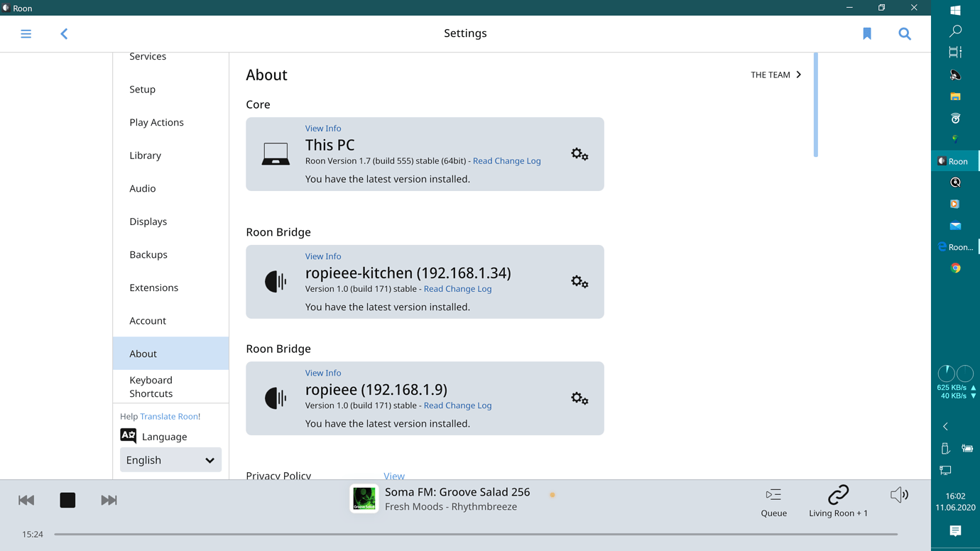This screenshot has width=980, height=551.
Task: Click the Living Roon zone transfer icon
Action: (838, 493)
